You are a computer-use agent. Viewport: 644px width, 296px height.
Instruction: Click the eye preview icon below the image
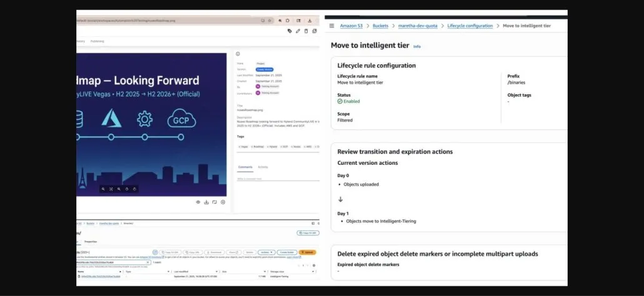click(198, 202)
